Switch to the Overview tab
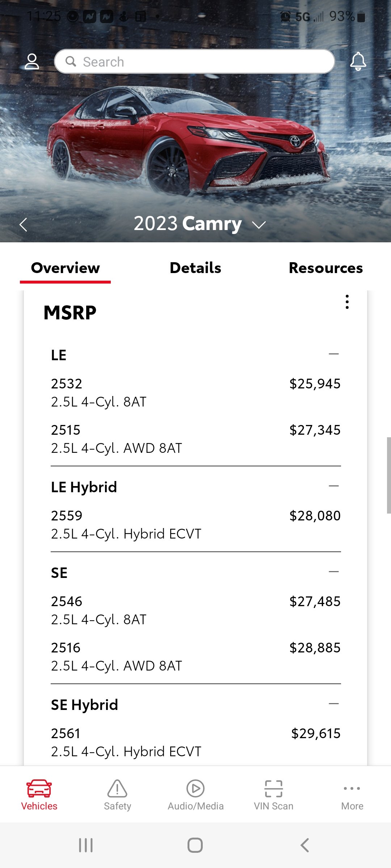Image resolution: width=391 pixels, height=868 pixels. point(65,268)
